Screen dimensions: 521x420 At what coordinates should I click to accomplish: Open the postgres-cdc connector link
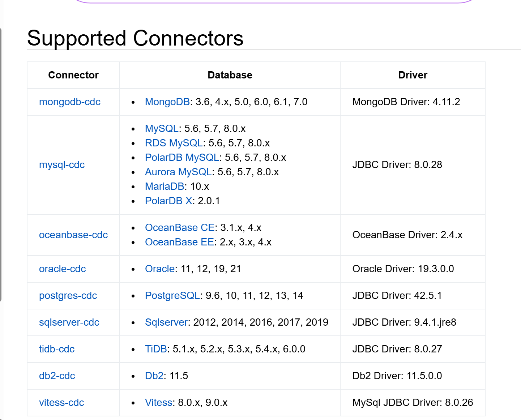(68, 296)
